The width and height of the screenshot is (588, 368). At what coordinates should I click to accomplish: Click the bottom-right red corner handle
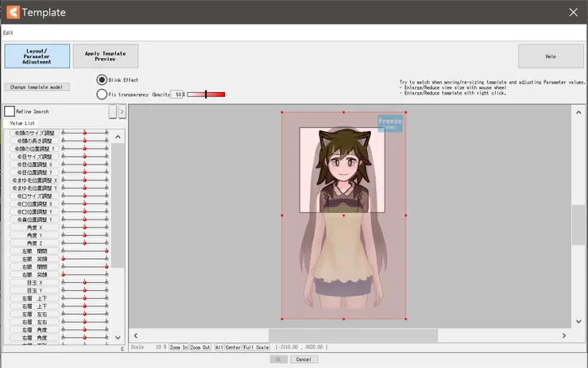click(x=405, y=320)
